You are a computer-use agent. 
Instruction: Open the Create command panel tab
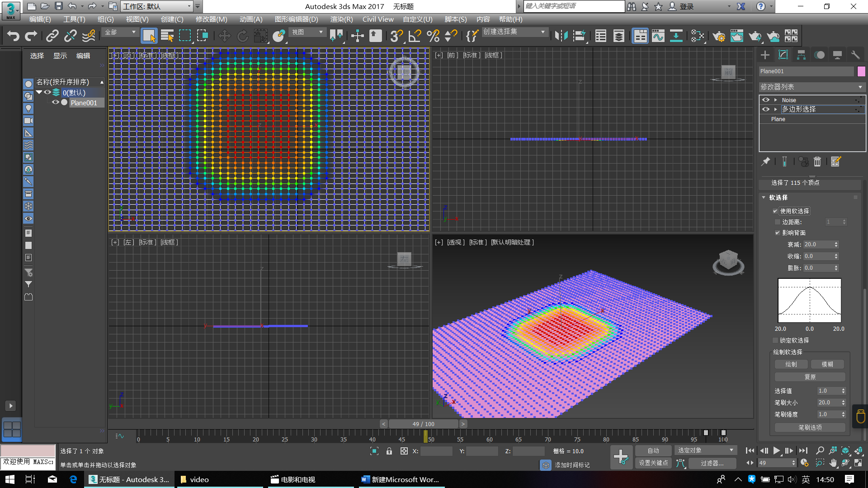click(765, 55)
